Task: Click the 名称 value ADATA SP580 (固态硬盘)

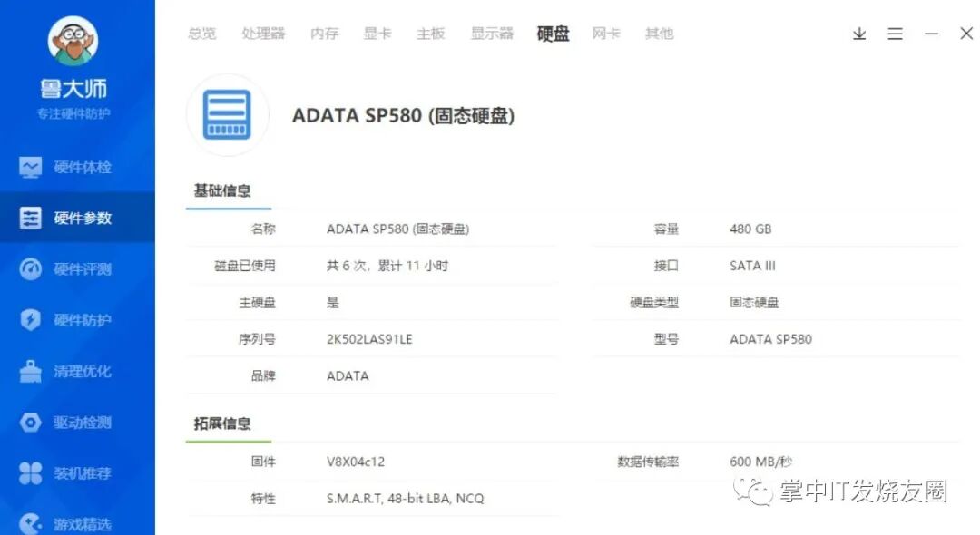Action: (397, 229)
